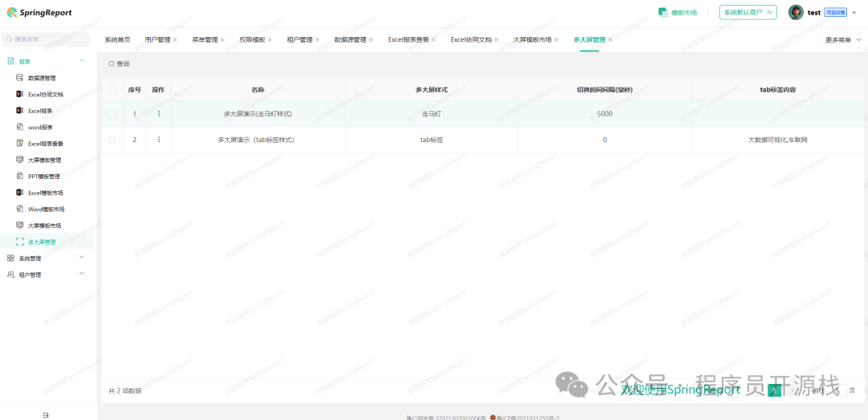Expand the 租户管理 sidebar group
This screenshot has height=420, width=868.
[47, 275]
